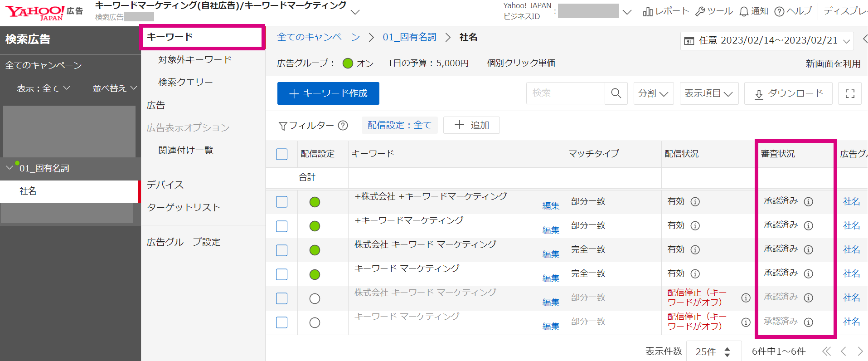Open the date range 任意 dropdown

(x=767, y=41)
